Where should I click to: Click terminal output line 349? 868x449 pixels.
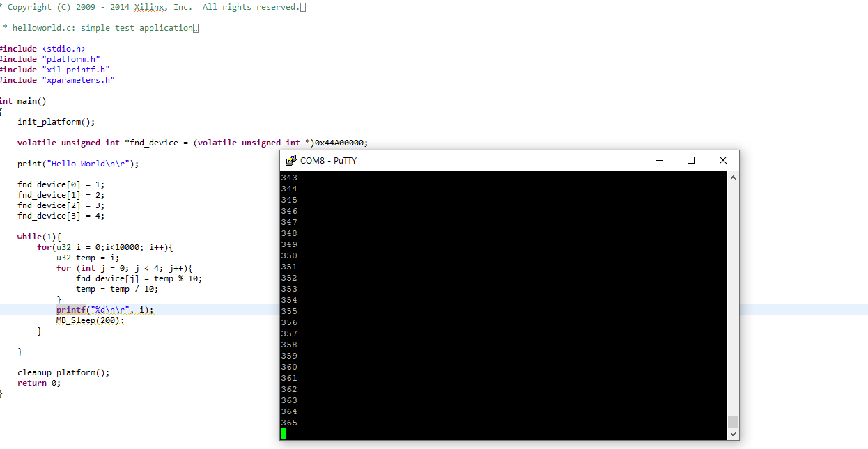289,244
